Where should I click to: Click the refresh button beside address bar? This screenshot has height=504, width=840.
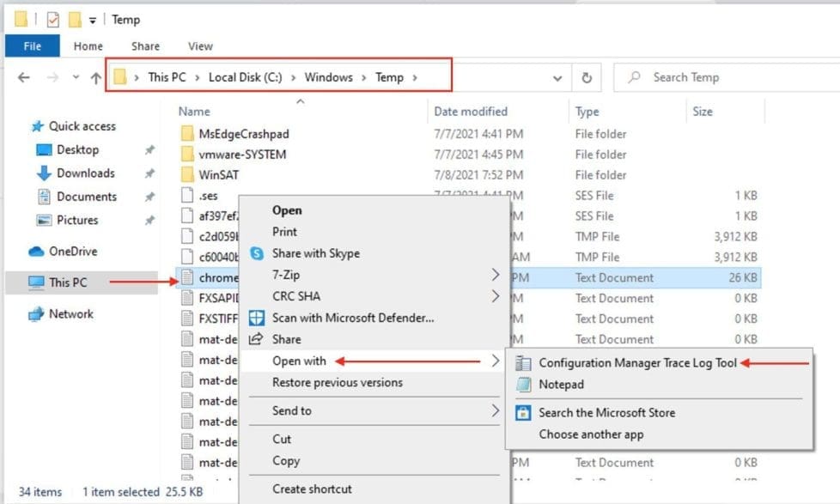[x=587, y=77]
